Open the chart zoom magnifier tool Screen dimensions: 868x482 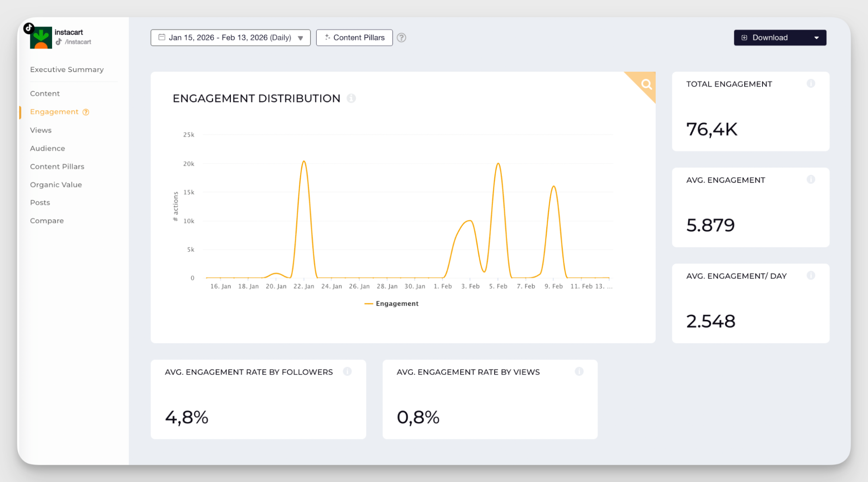point(646,84)
